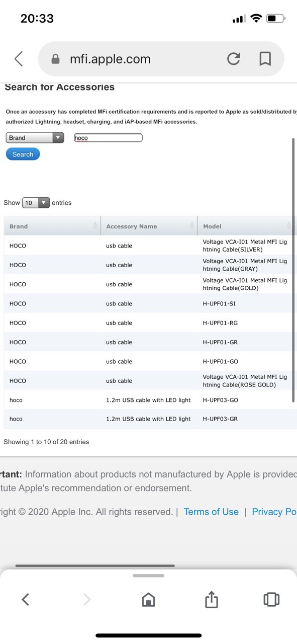Share this page

click(212, 599)
